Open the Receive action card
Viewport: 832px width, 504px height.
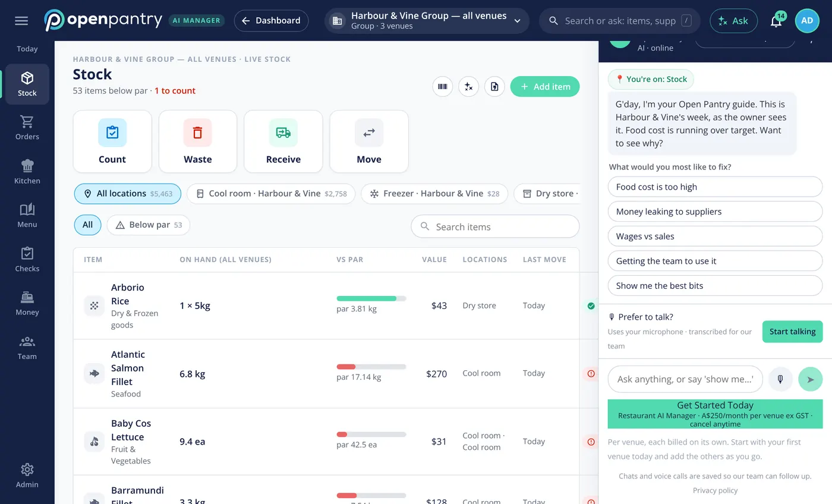[283, 141]
